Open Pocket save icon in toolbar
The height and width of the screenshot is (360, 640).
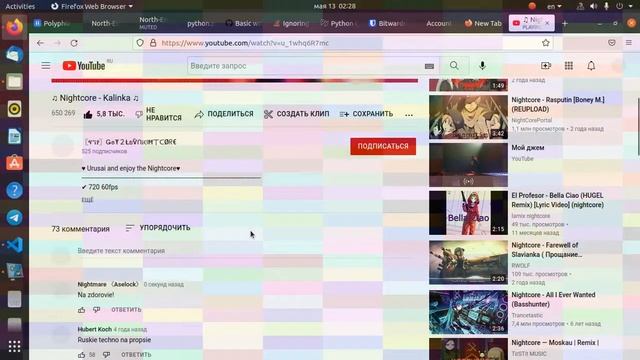(611, 43)
